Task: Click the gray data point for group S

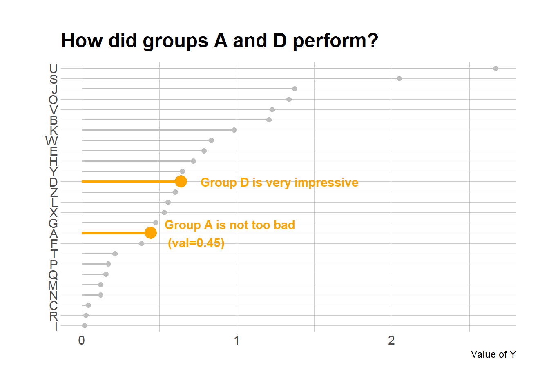Action: click(399, 78)
